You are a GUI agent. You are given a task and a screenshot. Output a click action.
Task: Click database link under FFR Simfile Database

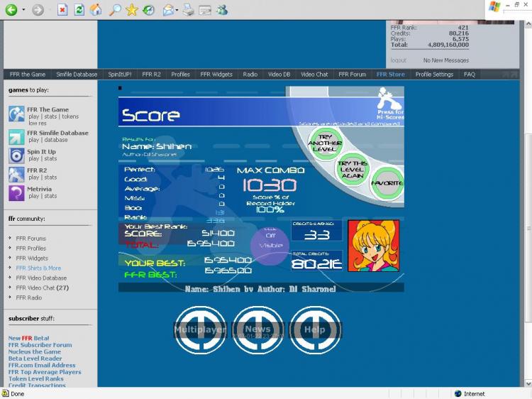pos(55,140)
